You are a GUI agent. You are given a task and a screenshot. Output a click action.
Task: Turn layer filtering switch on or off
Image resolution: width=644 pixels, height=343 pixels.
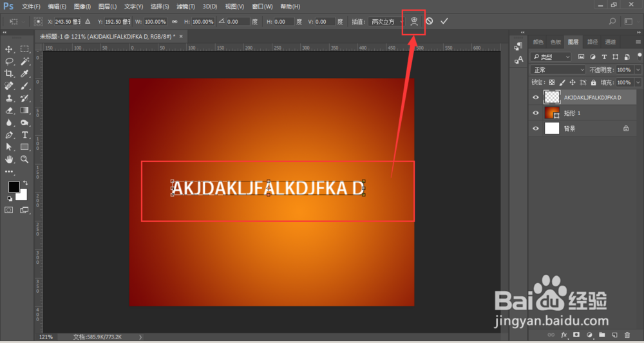point(639,57)
